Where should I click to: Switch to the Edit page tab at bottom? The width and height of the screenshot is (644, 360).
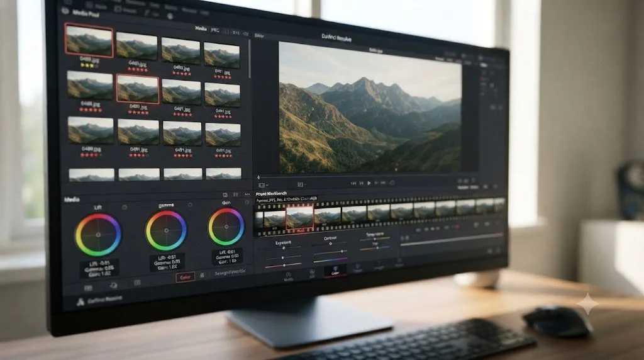click(x=313, y=273)
